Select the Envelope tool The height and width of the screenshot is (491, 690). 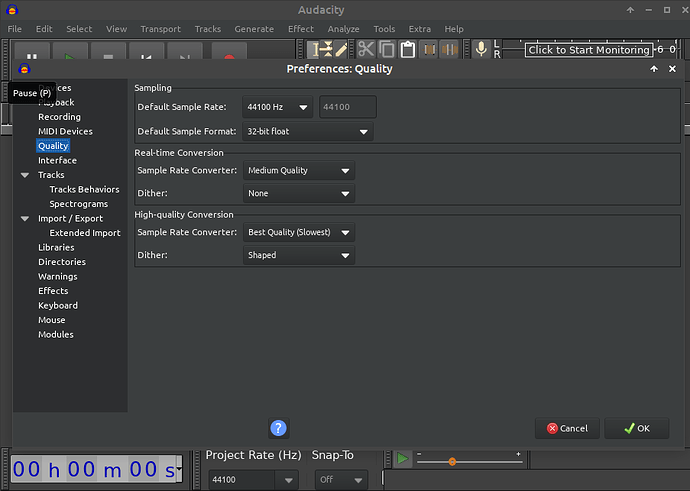coord(327,49)
